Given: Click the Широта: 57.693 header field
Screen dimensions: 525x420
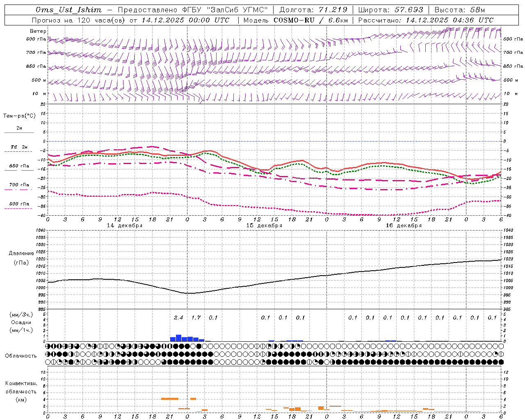Looking at the screenshot, I should [391, 10].
